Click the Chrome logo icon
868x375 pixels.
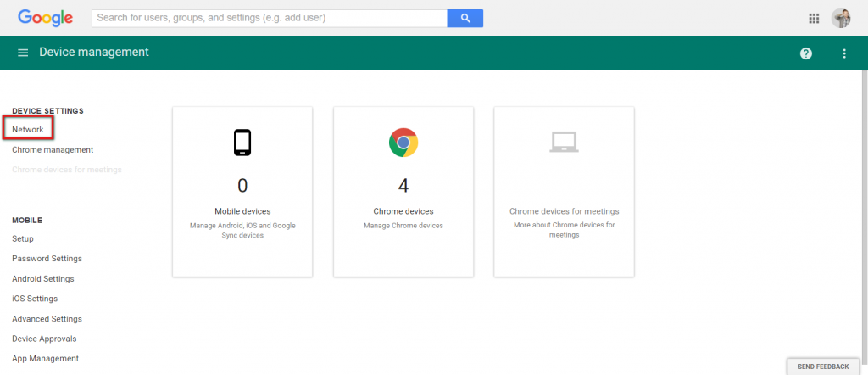tap(403, 143)
